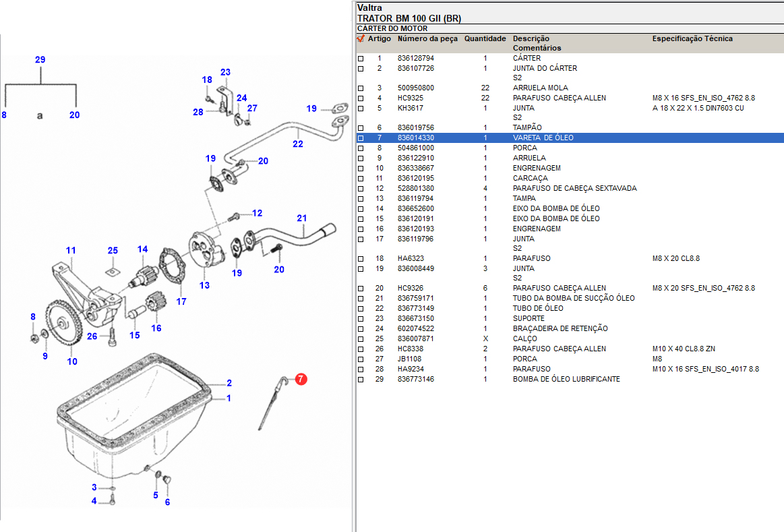Viewport: 784px width, 532px height.
Task: Sort by the Artigo column header
Action: (x=380, y=38)
